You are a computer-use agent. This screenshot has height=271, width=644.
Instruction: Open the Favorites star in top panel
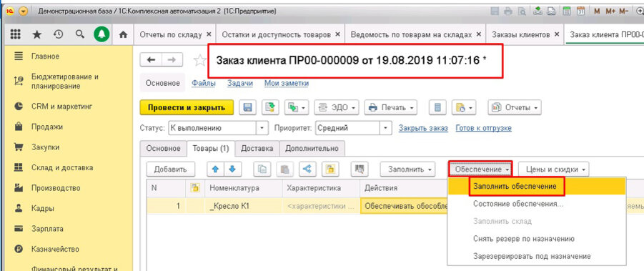[x=37, y=34]
